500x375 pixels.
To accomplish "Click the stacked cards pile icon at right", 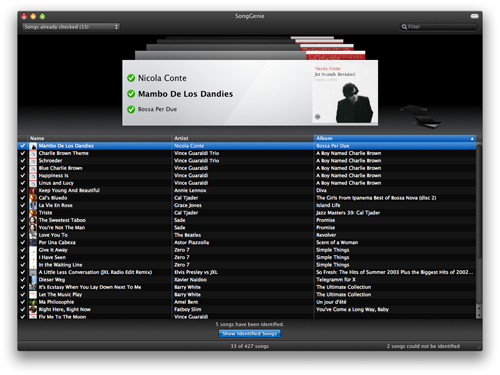I will (421, 116).
